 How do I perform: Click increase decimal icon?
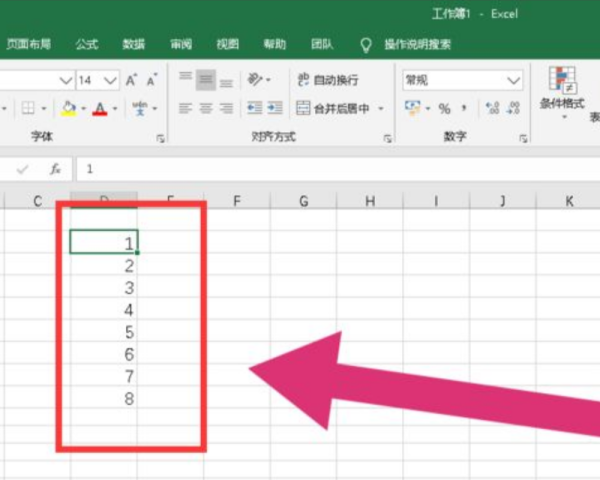coord(492,108)
